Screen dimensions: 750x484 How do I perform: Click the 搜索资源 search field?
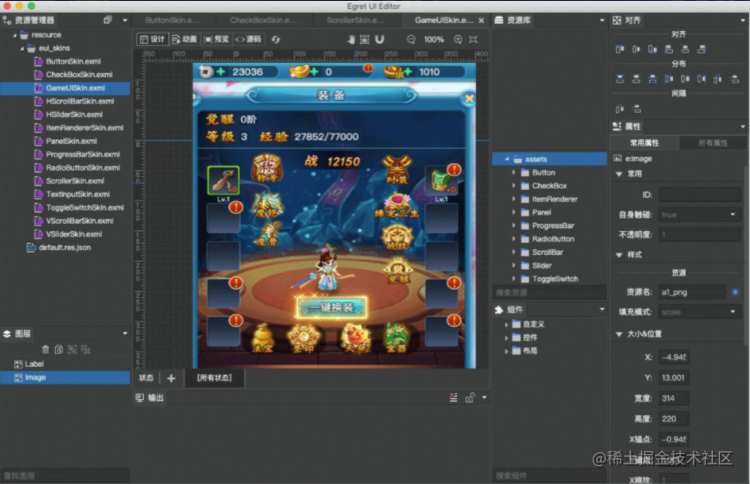549,292
